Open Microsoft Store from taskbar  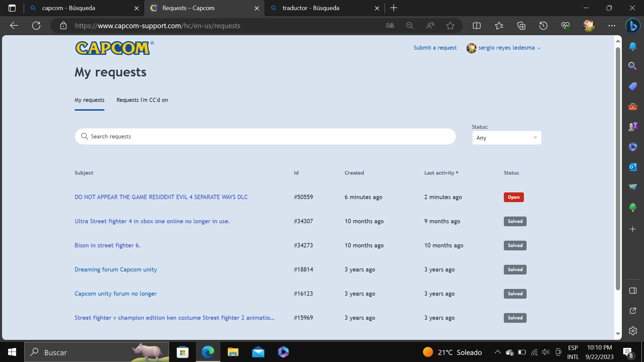(x=182, y=352)
